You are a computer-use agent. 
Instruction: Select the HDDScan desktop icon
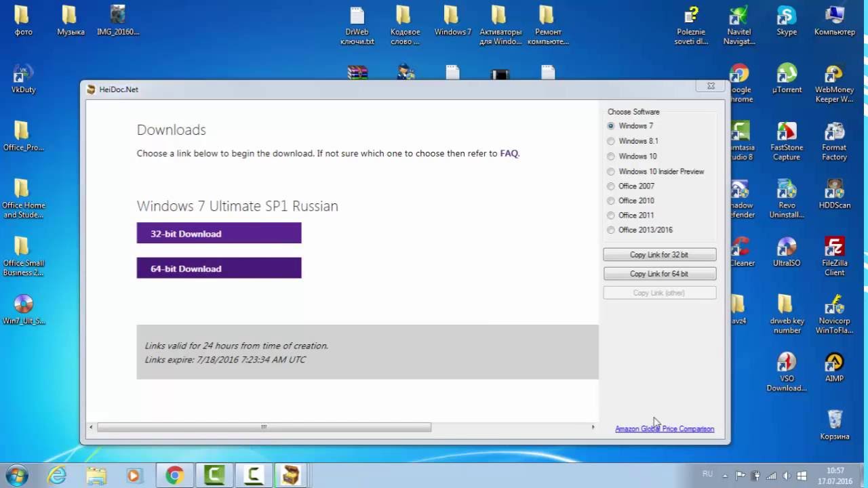[834, 194]
